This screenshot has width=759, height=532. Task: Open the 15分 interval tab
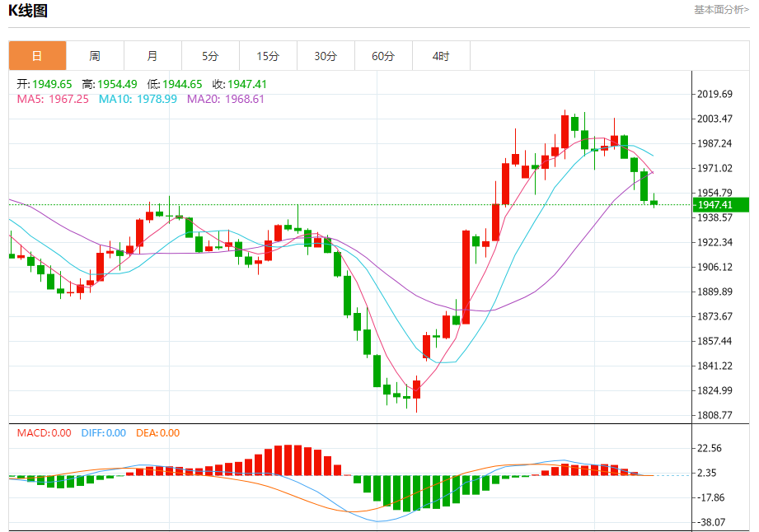(268, 56)
